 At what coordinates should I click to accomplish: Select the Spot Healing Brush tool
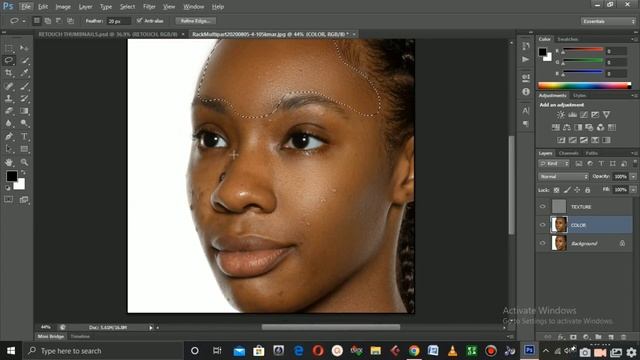[x=9, y=86]
